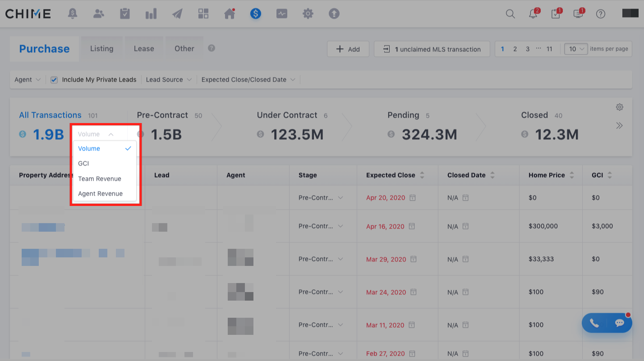
Task: Select Volume in metric menu
Action: click(104, 148)
